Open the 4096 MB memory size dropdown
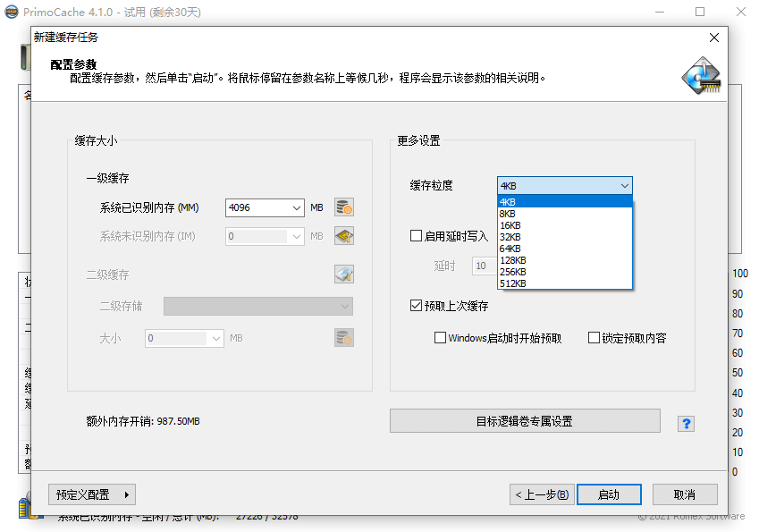Image resolution: width=759 pixels, height=532 pixels. tap(298, 207)
